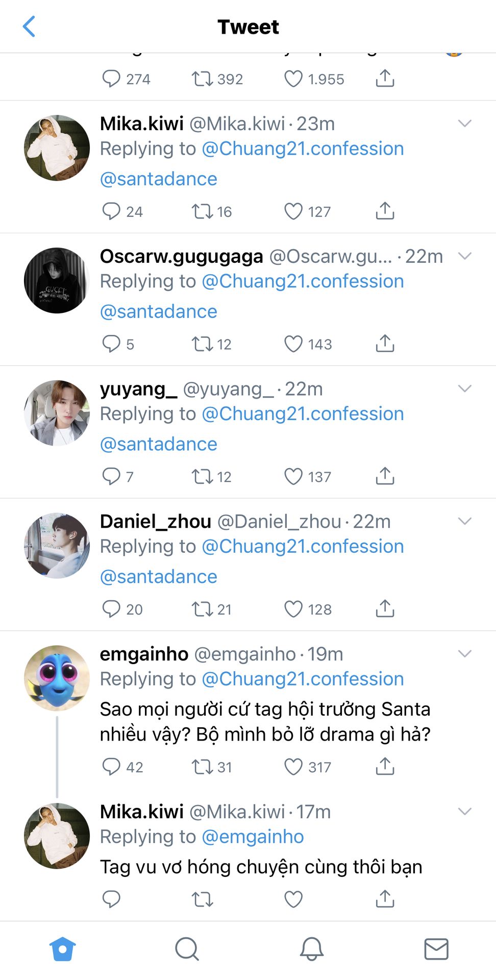Open @santadance mention in yuyang_'s reply
The image size is (496, 980).
(x=159, y=444)
